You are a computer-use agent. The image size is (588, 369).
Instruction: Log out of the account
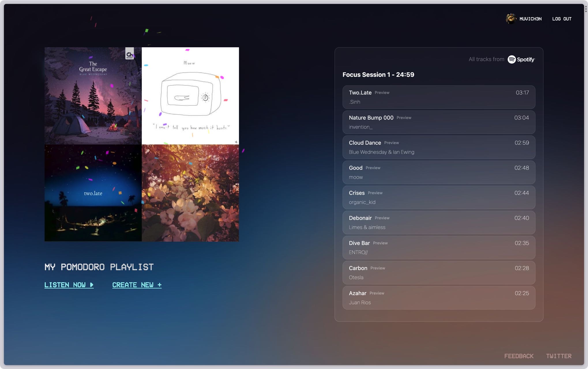562,19
